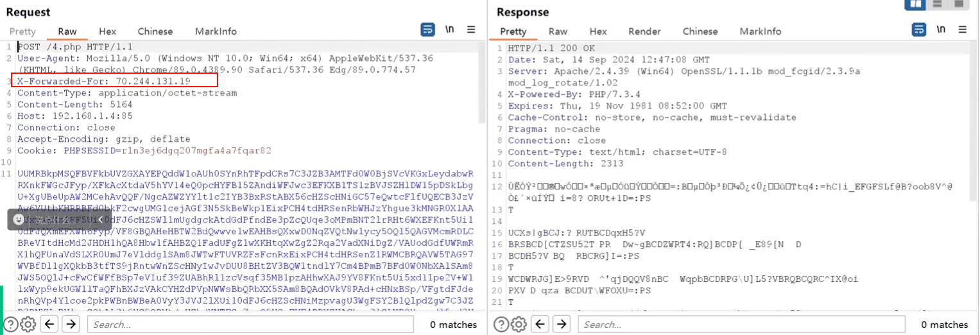
Task: Click the Request panel title
Action: [x=28, y=12]
